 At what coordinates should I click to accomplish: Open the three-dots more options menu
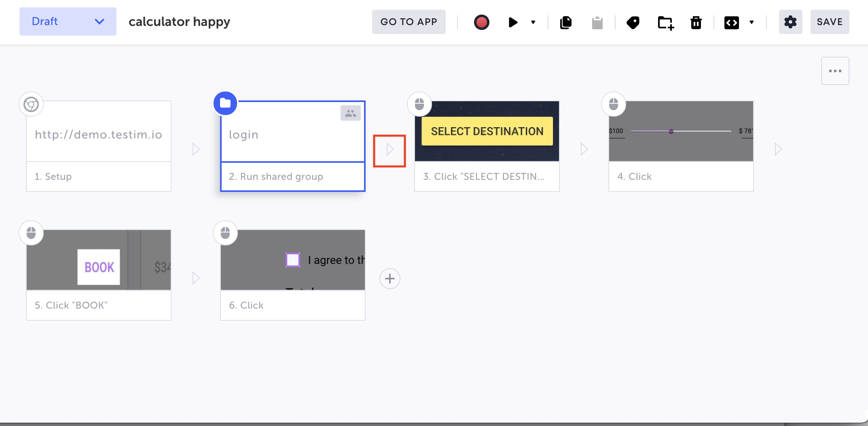tap(835, 71)
